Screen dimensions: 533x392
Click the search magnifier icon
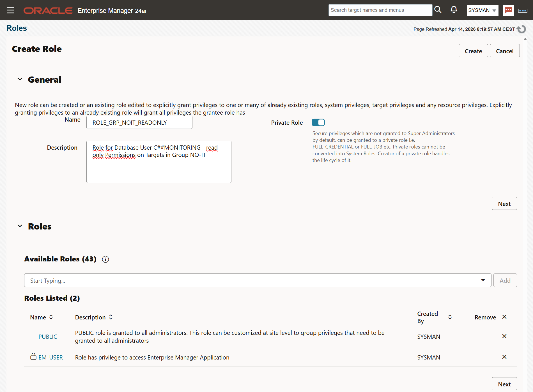(x=438, y=10)
